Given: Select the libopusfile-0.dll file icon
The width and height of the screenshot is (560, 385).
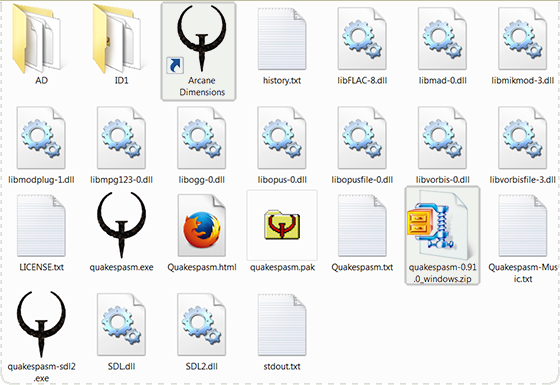Looking at the screenshot, I should coord(362,138).
